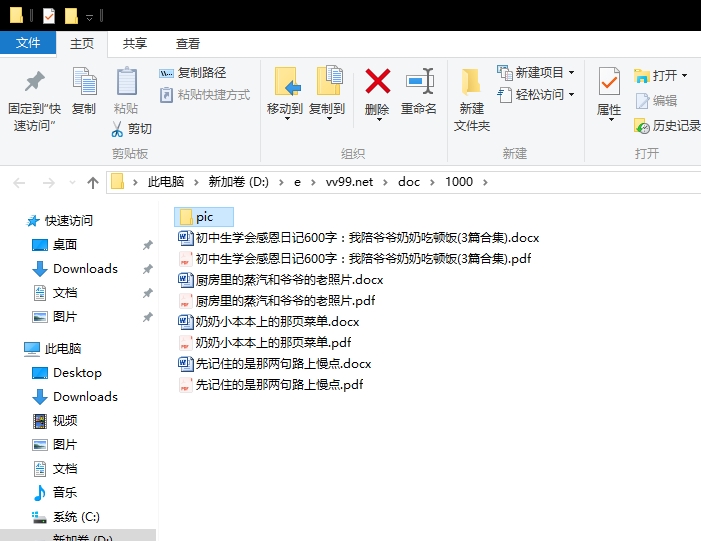Select 厨房里的蒸汽和爷爷的老照片.docx
The height and width of the screenshot is (541, 701).
point(280,280)
